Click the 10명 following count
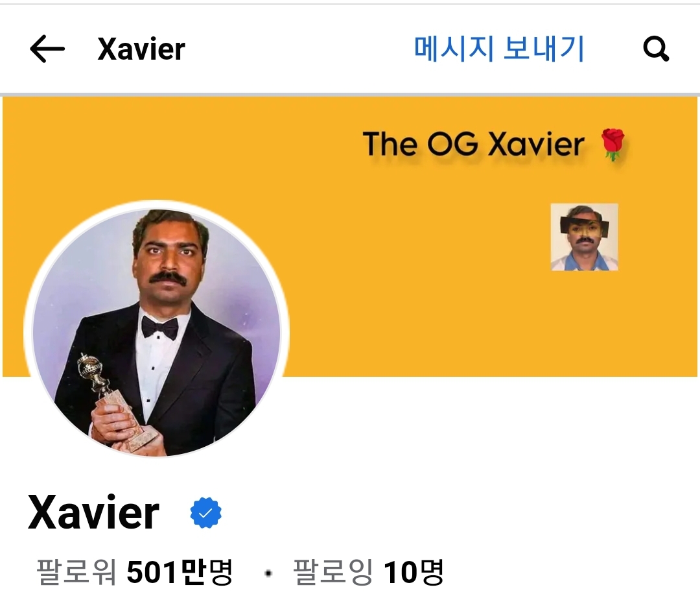 (414, 571)
